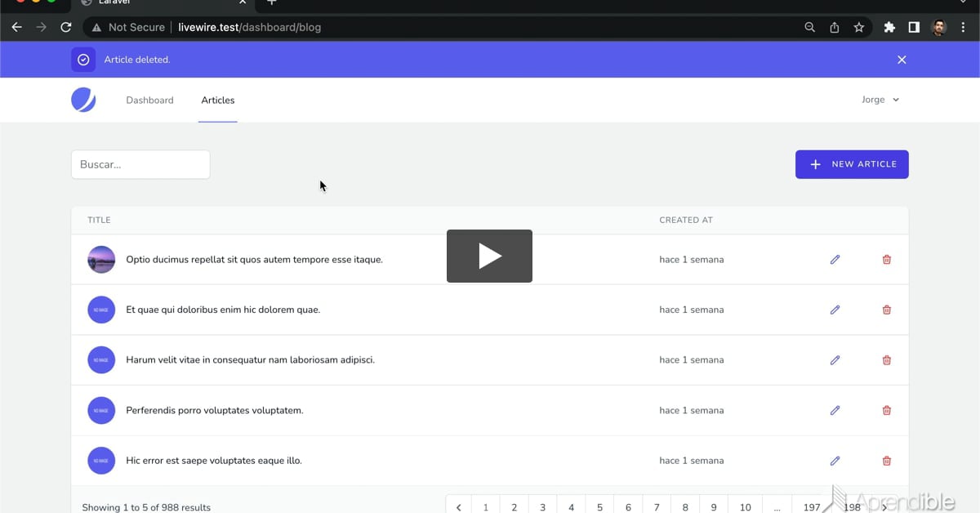980x513 pixels.
Task: Delete the "Harum velit vitae" article
Action: pos(887,360)
